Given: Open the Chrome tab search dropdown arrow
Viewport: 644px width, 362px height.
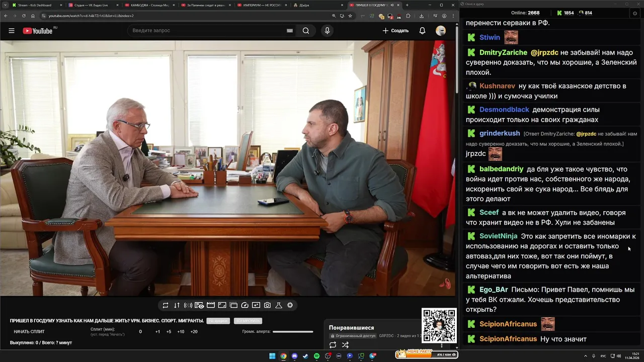Looking at the screenshot, I should [x=6, y=5].
